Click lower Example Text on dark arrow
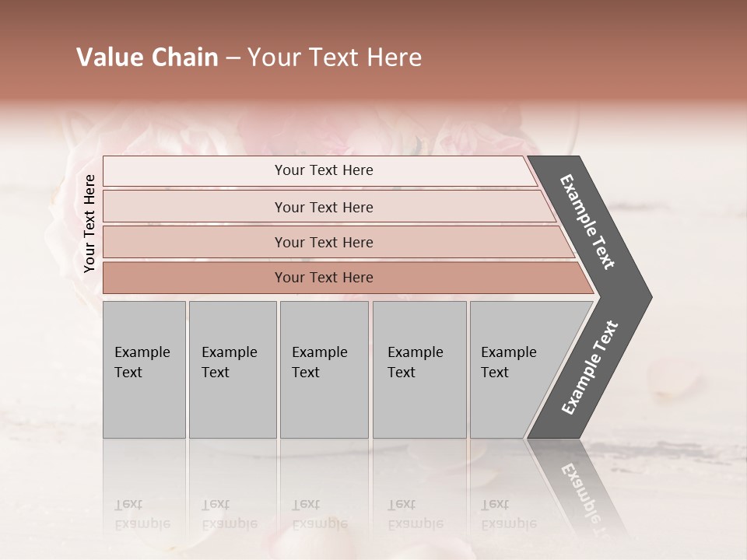 point(590,368)
